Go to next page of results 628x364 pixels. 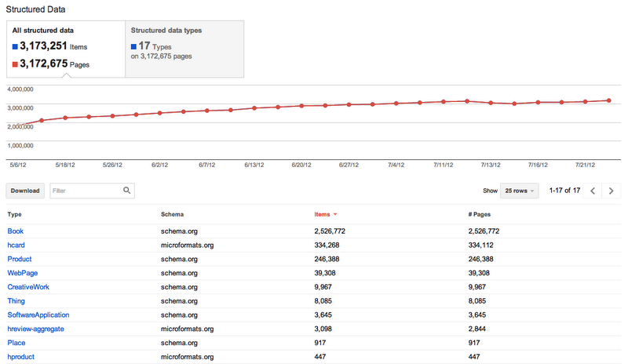click(x=612, y=191)
